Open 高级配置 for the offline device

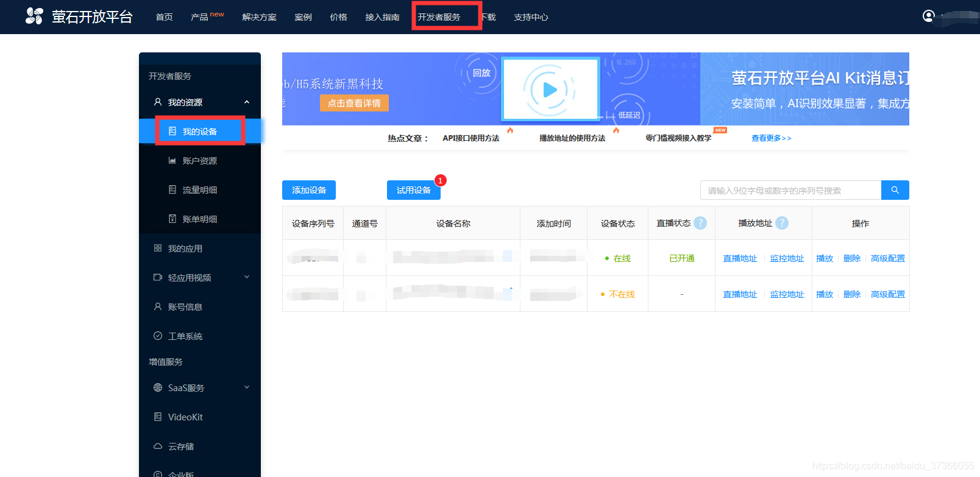pos(888,294)
